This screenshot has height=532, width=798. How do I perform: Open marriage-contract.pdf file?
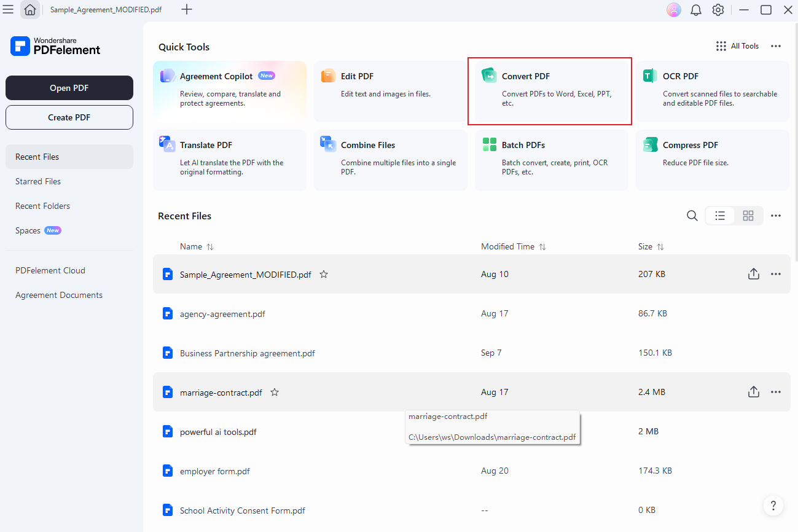(x=472, y=392)
